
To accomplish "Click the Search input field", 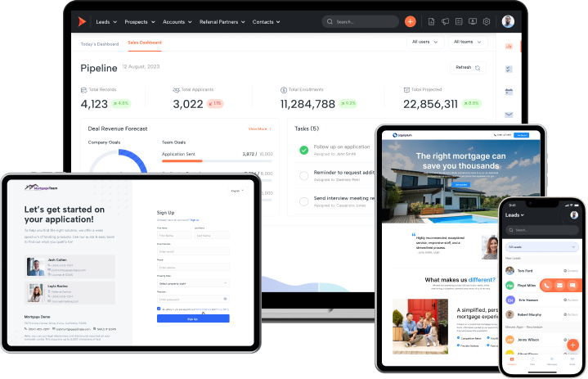I will (360, 21).
